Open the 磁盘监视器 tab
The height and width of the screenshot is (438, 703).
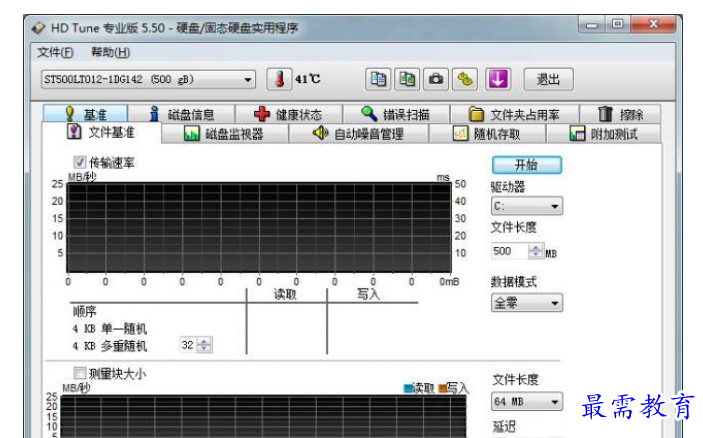click(224, 134)
